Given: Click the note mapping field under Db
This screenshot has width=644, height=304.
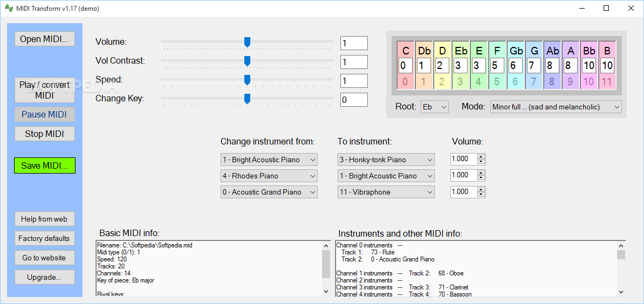Looking at the screenshot, I should [424, 65].
